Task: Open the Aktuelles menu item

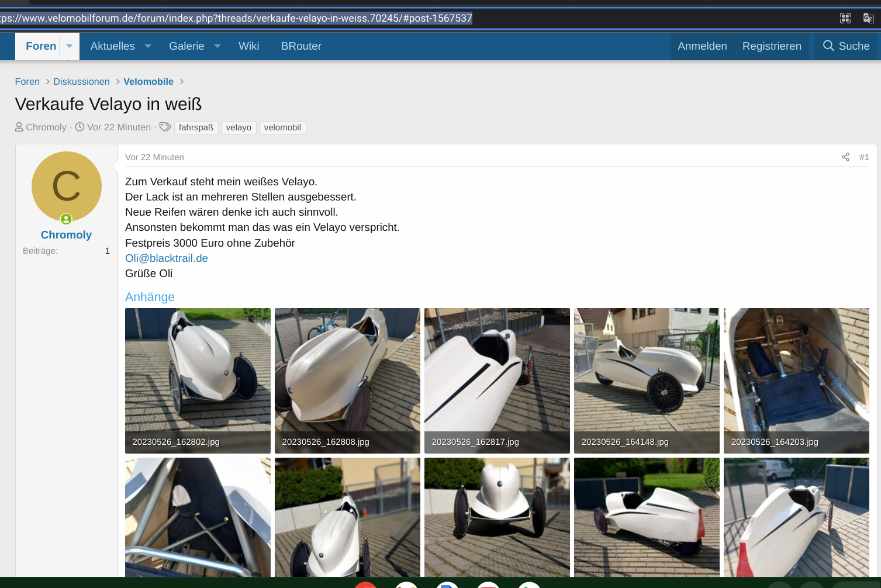Action: pyautogui.click(x=112, y=46)
